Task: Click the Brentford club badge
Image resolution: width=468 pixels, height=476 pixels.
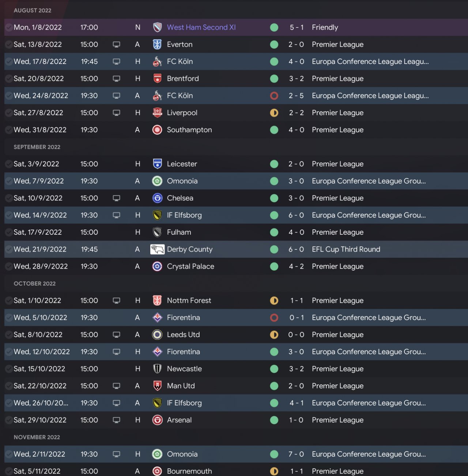Action: pyautogui.click(x=157, y=79)
